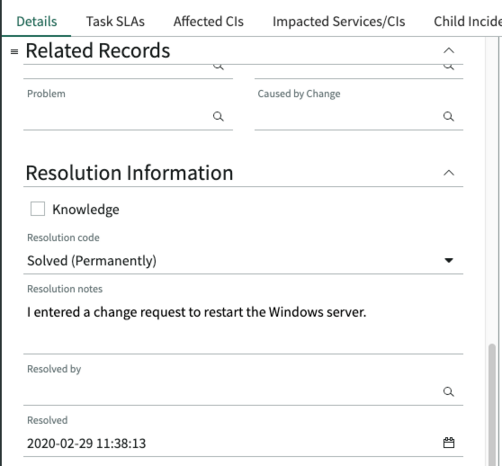Viewport: 502px width, 466px height.
Task: Click the Problem field label
Action: click(46, 94)
